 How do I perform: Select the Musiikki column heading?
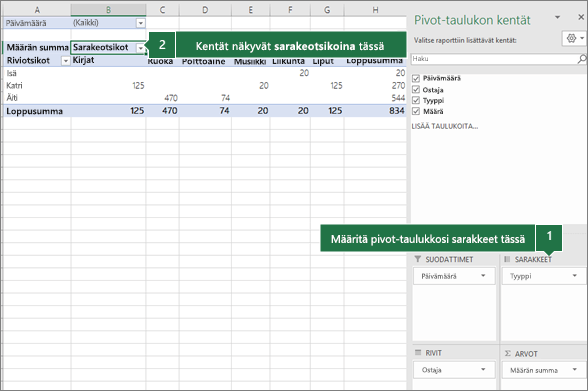click(x=250, y=61)
